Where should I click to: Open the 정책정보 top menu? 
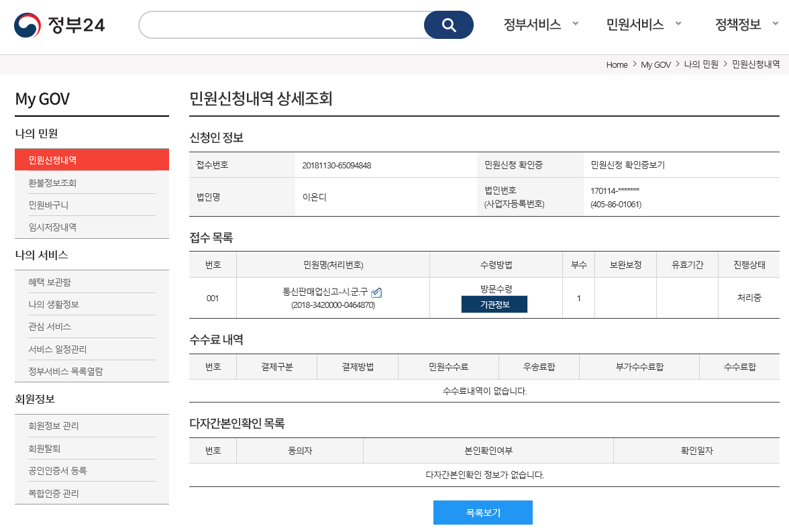coord(738,24)
